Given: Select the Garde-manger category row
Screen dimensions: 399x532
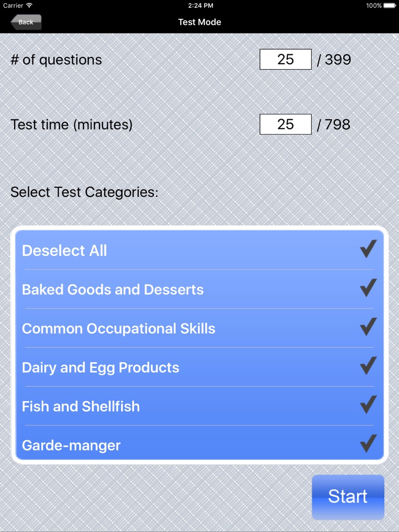Looking at the screenshot, I should pos(199,443).
